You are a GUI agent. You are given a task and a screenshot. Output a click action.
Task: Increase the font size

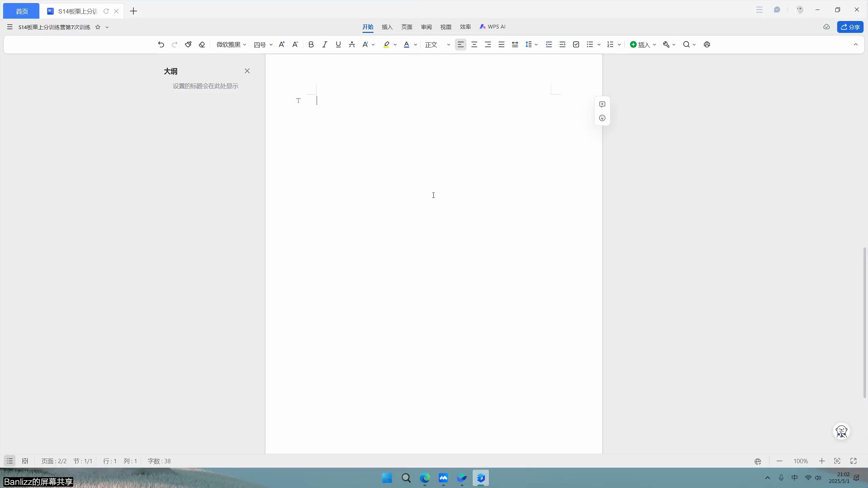tap(281, 44)
